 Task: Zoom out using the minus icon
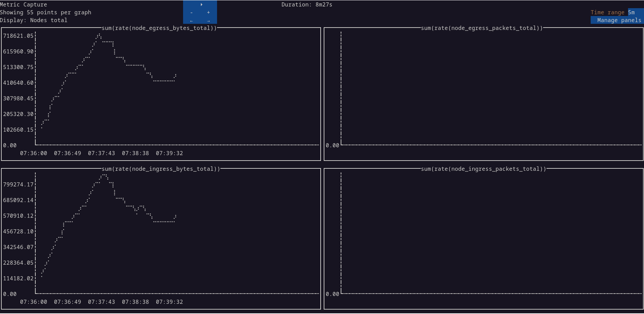(x=191, y=12)
